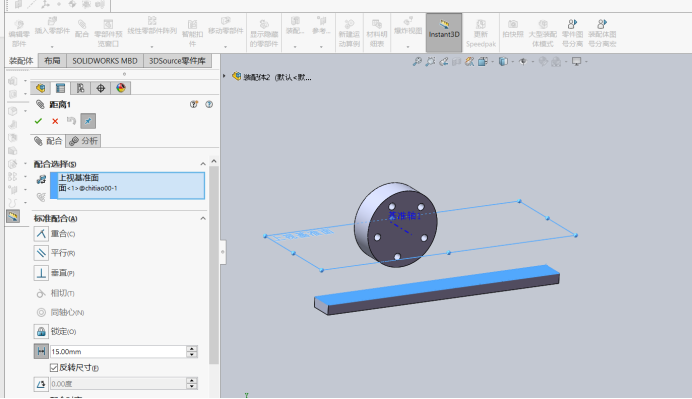Viewport: 692px width, 399px height.
Task: Click the undo arrow in the mate panel
Action: click(x=71, y=120)
